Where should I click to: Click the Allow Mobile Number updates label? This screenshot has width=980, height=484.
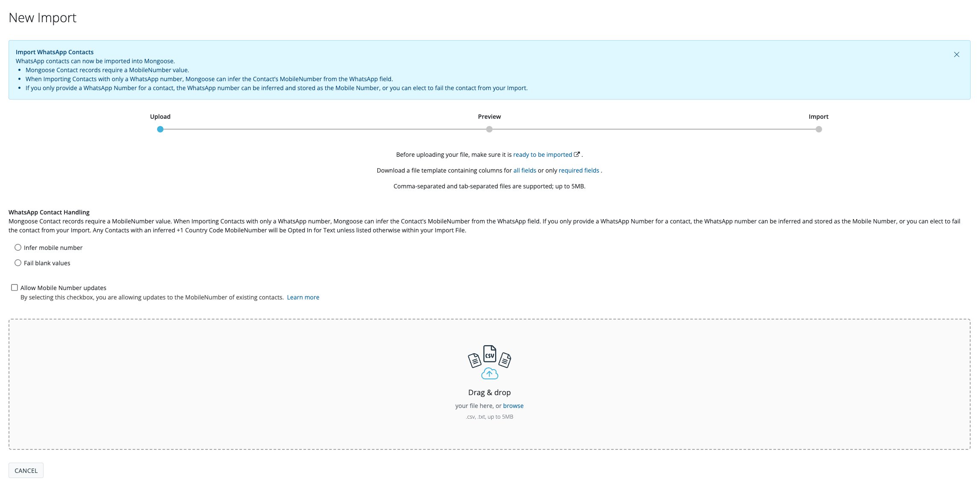click(63, 288)
